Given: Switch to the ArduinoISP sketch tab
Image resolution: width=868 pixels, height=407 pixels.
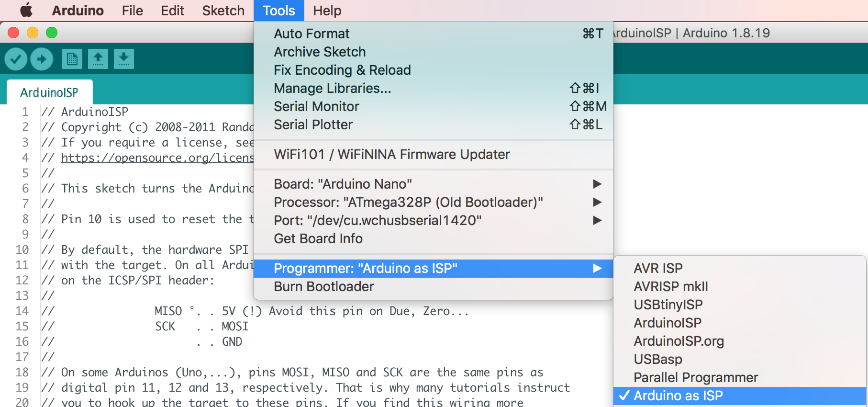Looking at the screenshot, I should [x=49, y=92].
